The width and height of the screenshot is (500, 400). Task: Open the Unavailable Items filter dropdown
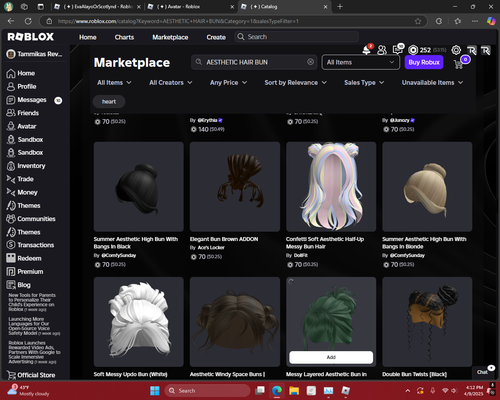(x=432, y=82)
